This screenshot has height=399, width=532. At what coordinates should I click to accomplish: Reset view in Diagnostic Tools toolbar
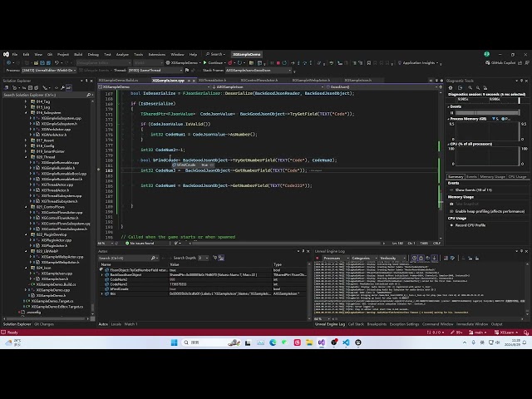click(485, 87)
